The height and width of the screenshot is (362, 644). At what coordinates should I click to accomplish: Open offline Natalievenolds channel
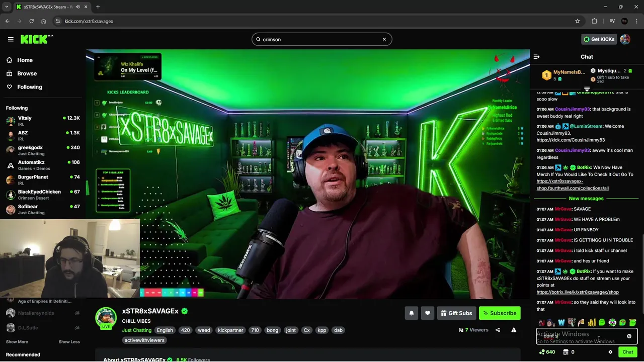(42, 313)
